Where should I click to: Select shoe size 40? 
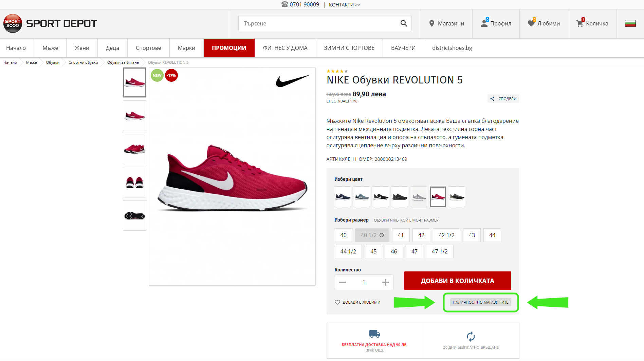344,235
